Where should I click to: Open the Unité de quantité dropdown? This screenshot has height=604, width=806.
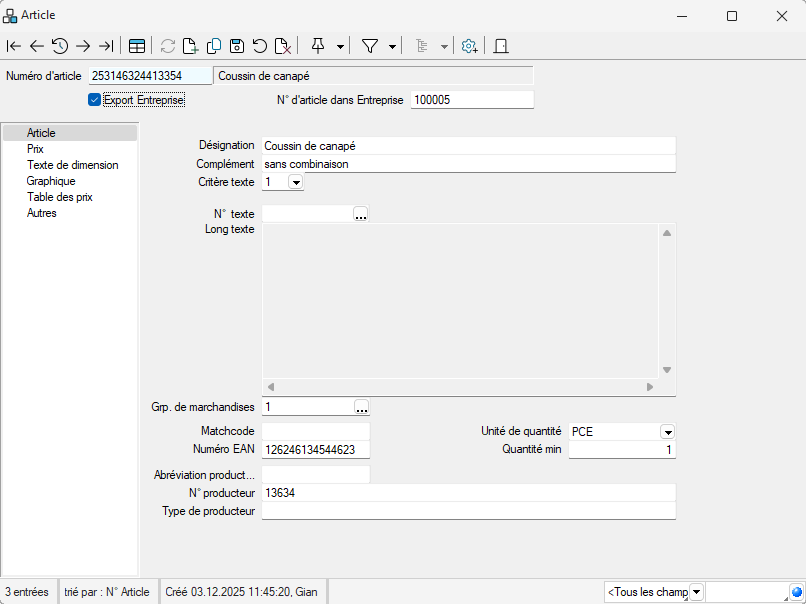667,432
